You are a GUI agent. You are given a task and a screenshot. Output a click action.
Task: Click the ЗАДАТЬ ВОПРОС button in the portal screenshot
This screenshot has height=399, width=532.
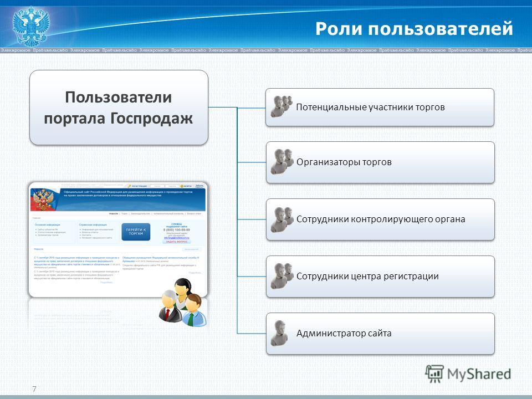point(177,242)
